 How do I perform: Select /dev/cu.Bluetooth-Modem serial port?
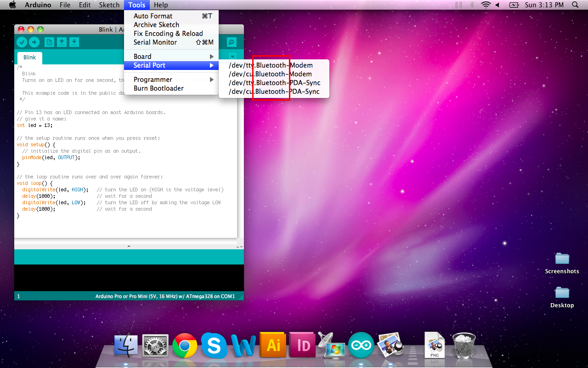[274, 74]
